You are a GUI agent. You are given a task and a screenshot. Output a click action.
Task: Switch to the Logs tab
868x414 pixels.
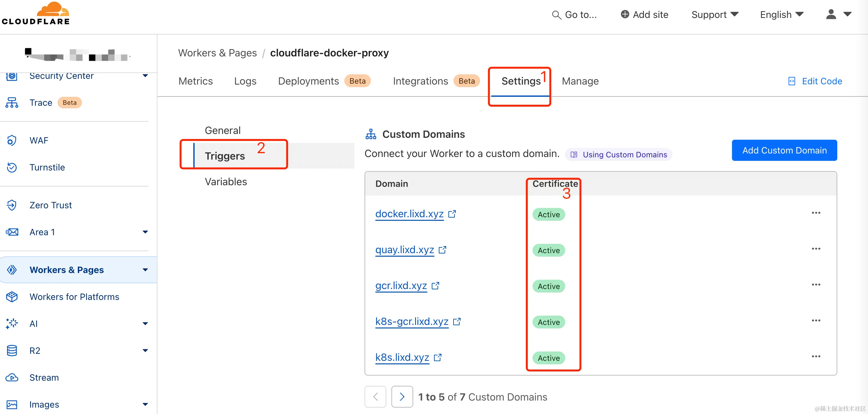click(x=245, y=81)
